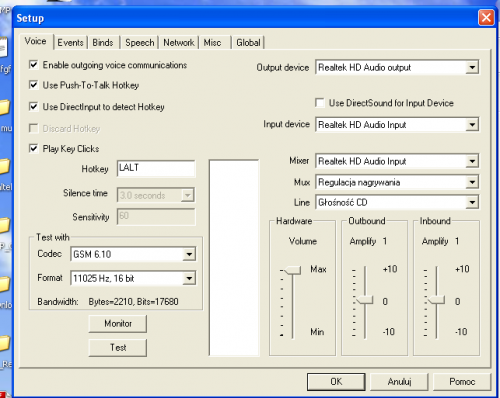This screenshot has width=500, height=398.
Task: Click the disabled Discard Hotkey checkbox
Action: click(x=34, y=128)
